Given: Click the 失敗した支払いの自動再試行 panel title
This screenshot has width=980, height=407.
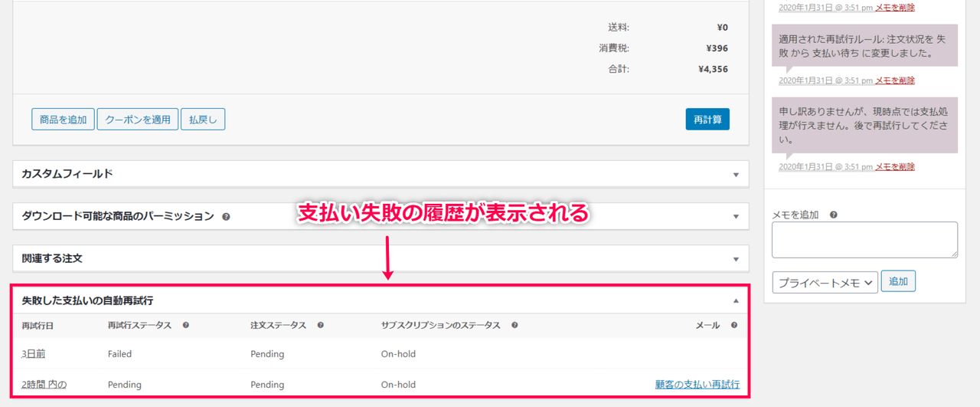Looking at the screenshot, I should click(87, 301).
